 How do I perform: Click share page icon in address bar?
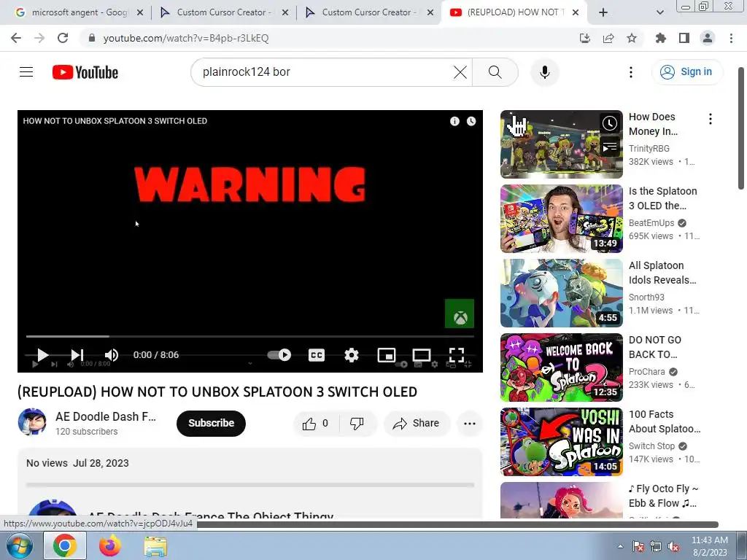pos(608,38)
